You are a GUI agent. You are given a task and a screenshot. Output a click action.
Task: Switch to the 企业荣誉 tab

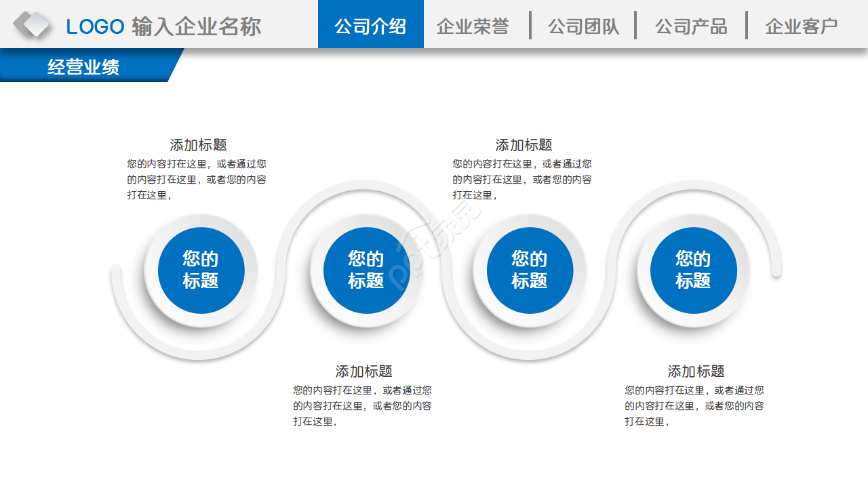(473, 26)
